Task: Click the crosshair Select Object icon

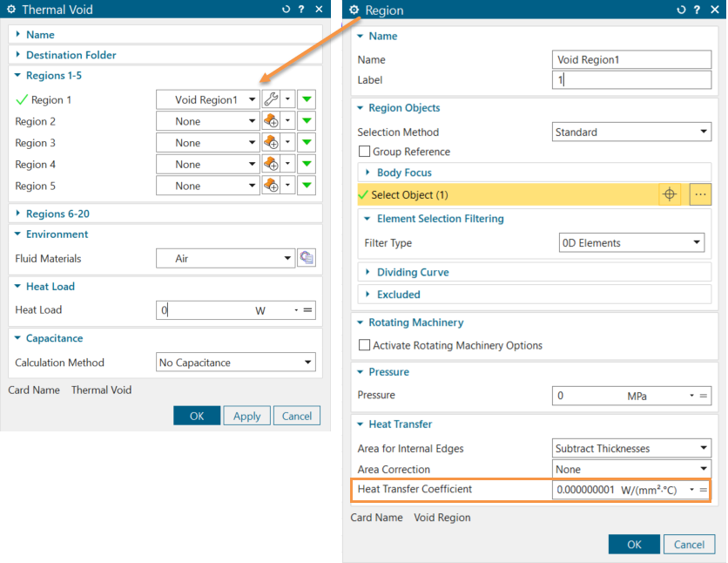Action: [670, 195]
